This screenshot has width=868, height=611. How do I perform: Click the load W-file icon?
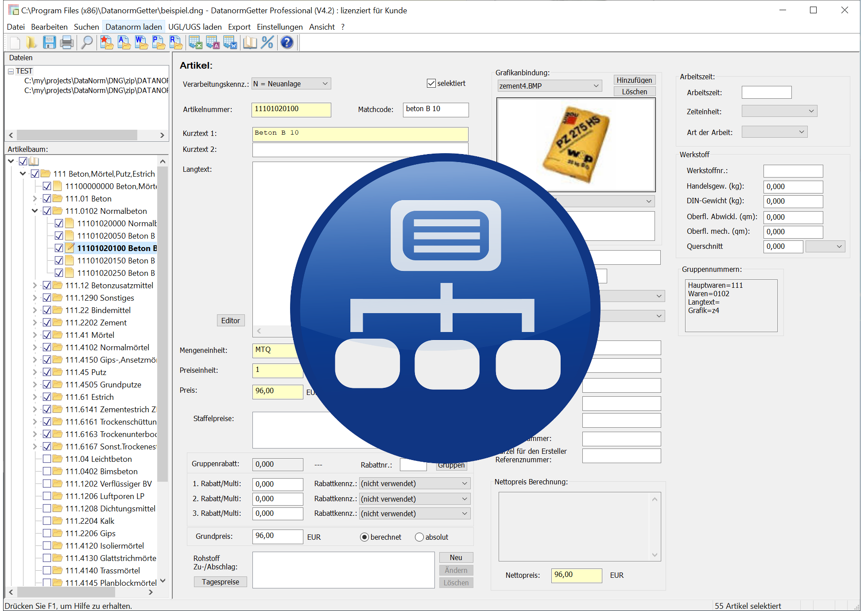coord(141,43)
